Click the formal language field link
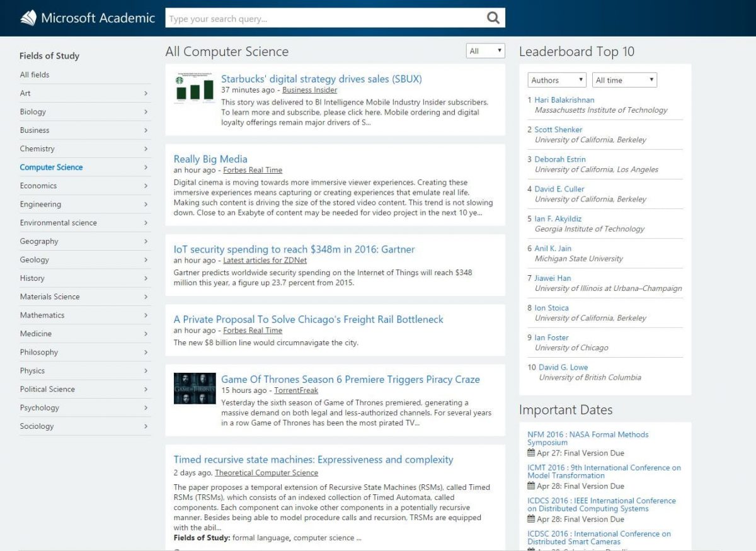756x551 pixels. click(261, 538)
